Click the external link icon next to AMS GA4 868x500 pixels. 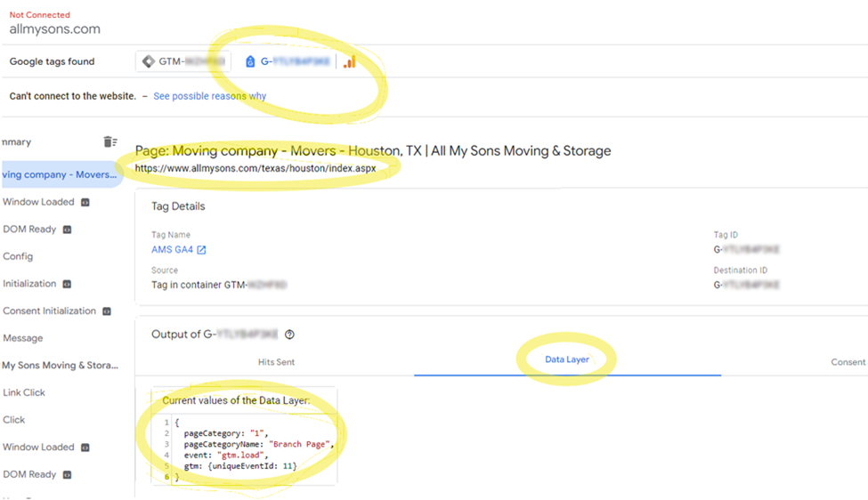click(201, 250)
